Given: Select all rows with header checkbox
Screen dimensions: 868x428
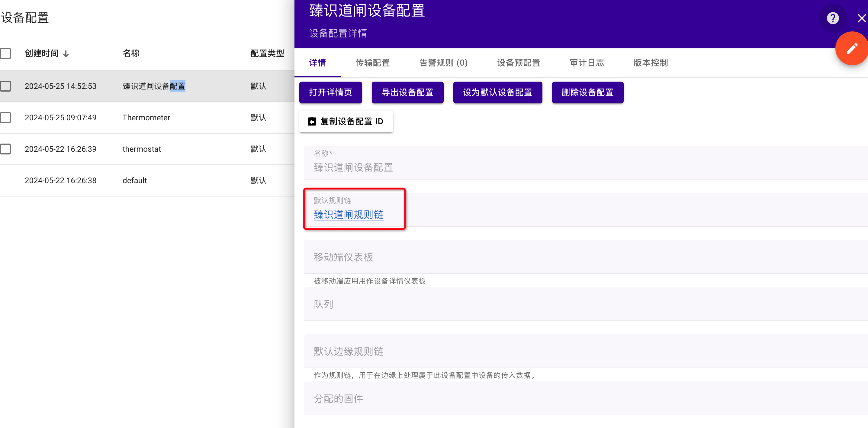Looking at the screenshot, I should pos(6,53).
